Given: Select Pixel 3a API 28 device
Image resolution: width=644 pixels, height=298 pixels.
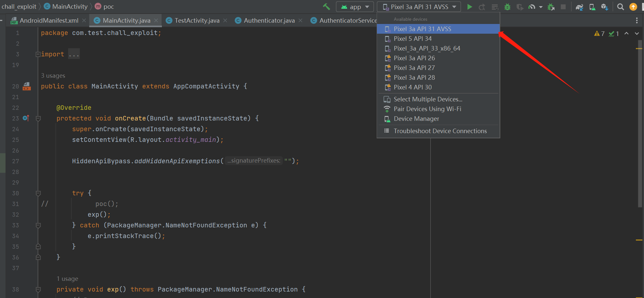Looking at the screenshot, I should point(438,77).
